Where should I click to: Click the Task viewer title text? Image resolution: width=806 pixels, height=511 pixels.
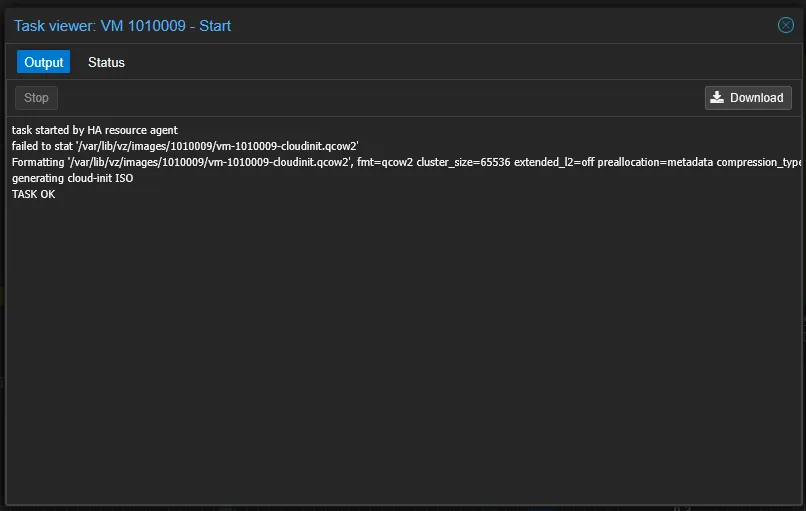pos(122,25)
